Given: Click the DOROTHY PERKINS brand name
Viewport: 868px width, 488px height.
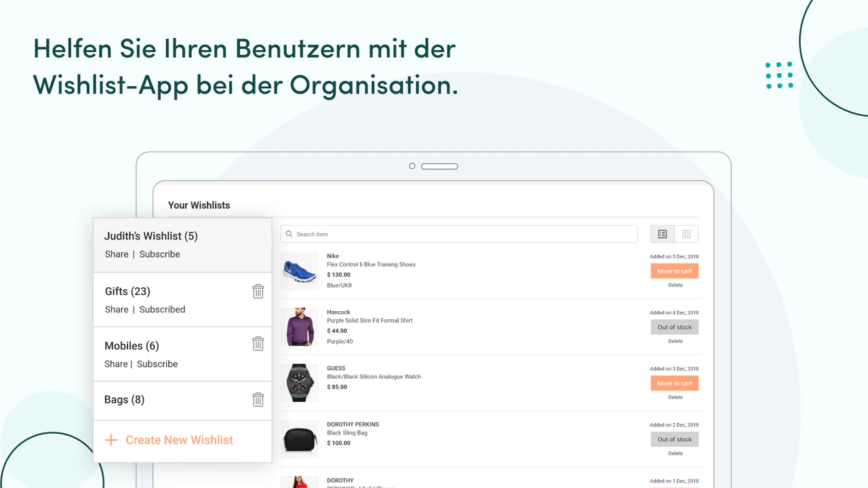Looking at the screenshot, I should [x=353, y=424].
